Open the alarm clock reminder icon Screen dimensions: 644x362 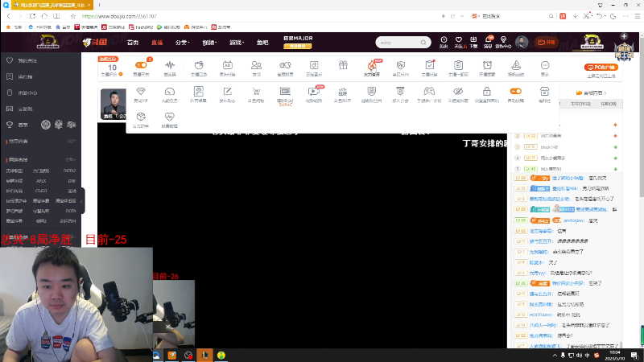[x=487, y=65]
